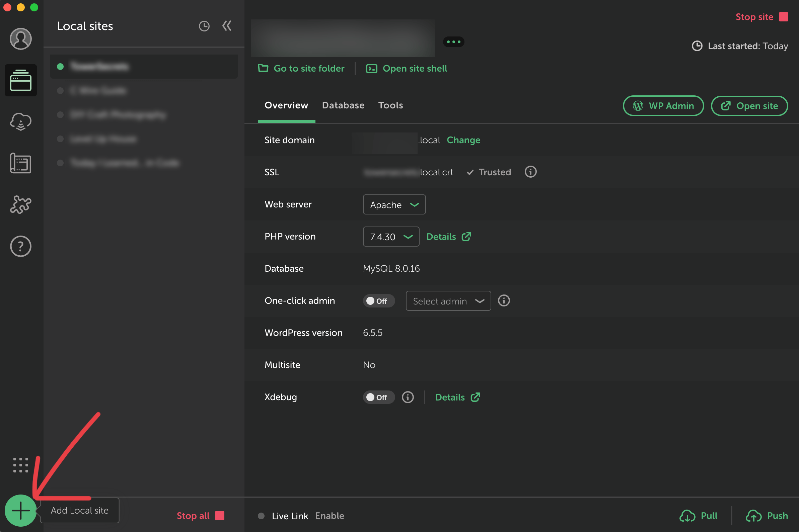Open the nine-dot apps grid icon

pos(21,465)
